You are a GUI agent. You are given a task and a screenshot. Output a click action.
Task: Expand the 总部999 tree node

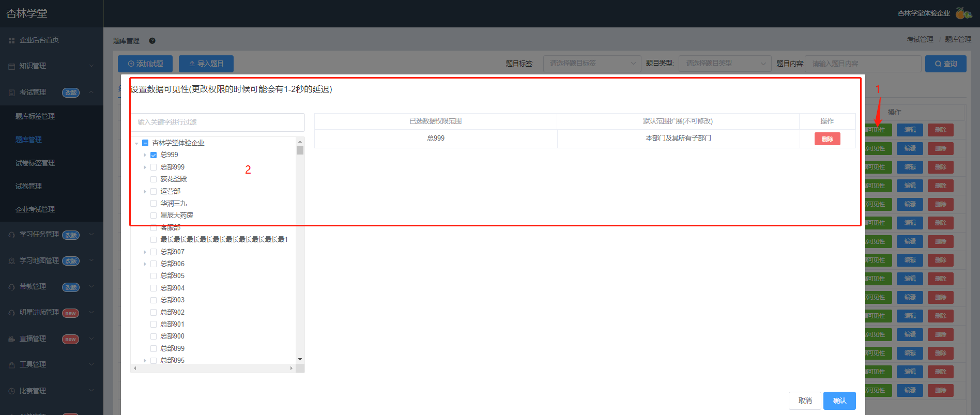click(145, 167)
